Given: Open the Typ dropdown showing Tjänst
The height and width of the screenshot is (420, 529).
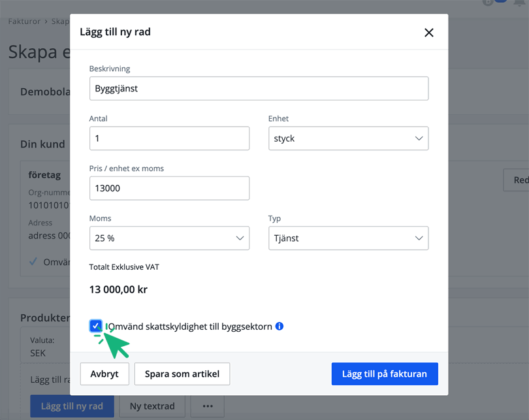Looking at the screenshot, I should click(349, 238).
